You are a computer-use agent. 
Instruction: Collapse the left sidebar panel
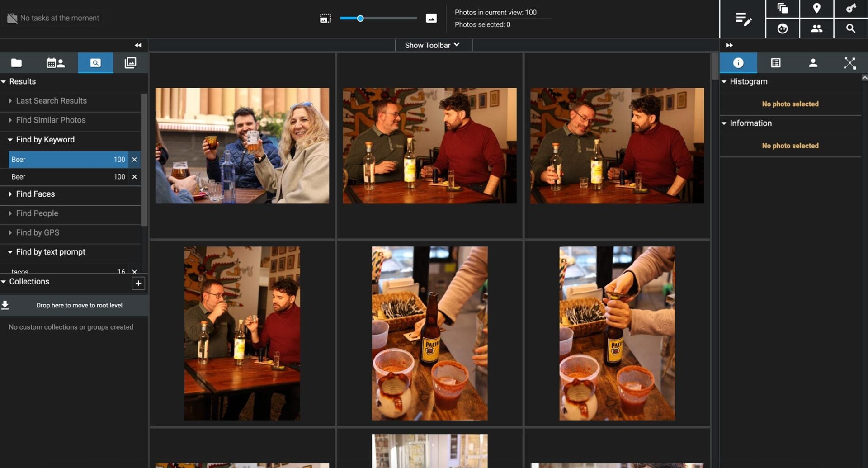click(138, 45)
